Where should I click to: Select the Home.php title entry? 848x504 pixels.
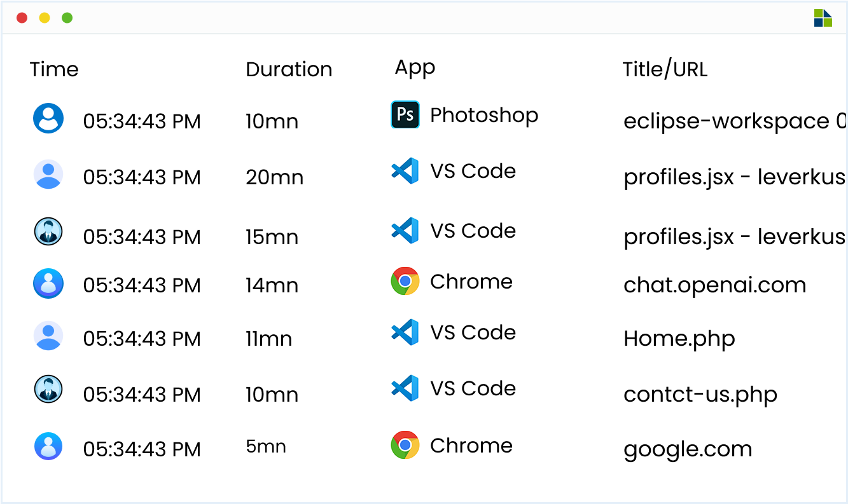point(679,339)
